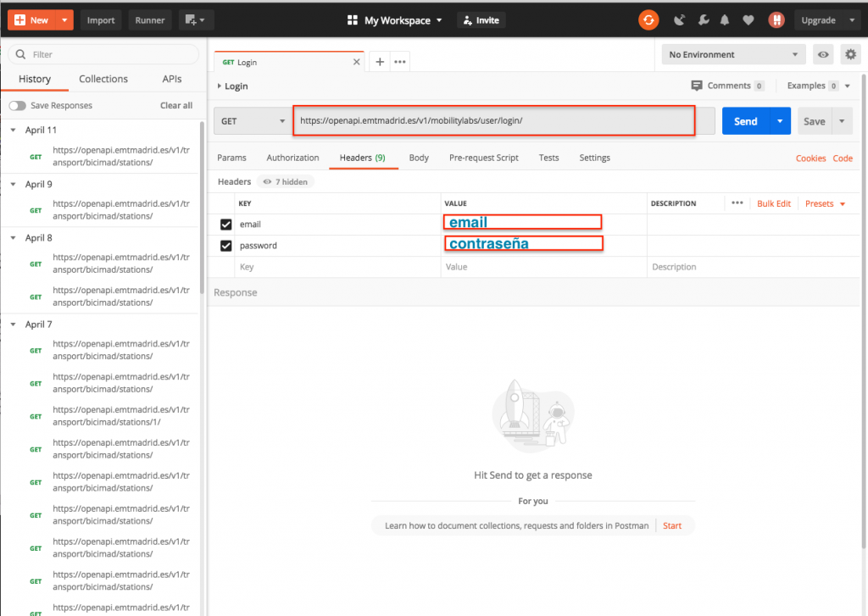Viewport: 868px width, 616px height.
Task: Open manage environments gear icon
Action: [x=850, y=55]
